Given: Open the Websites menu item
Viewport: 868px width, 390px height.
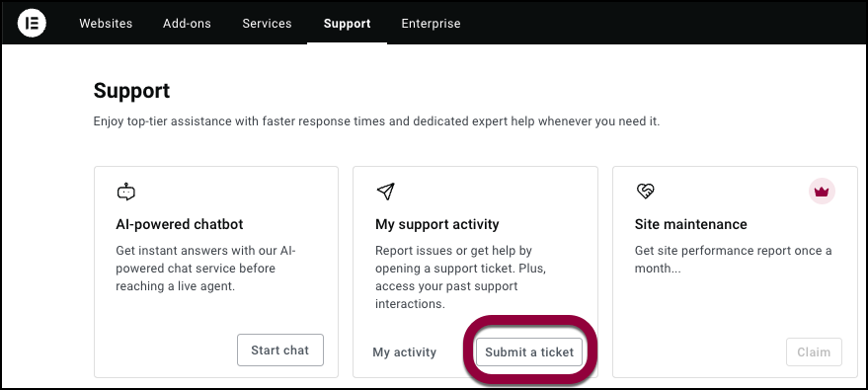Looking at the screenshot, I should click(106, 24).
